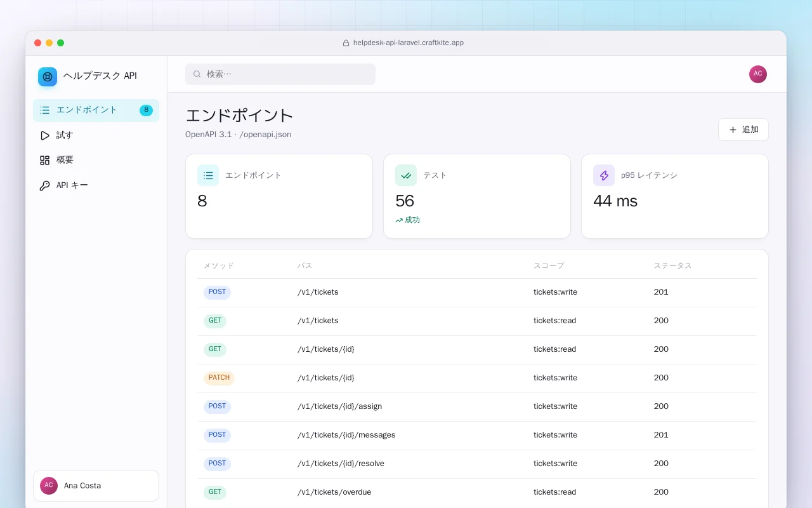Select the /v1/tickets/overdue path

pyautogui.click(x=334, y=492)
